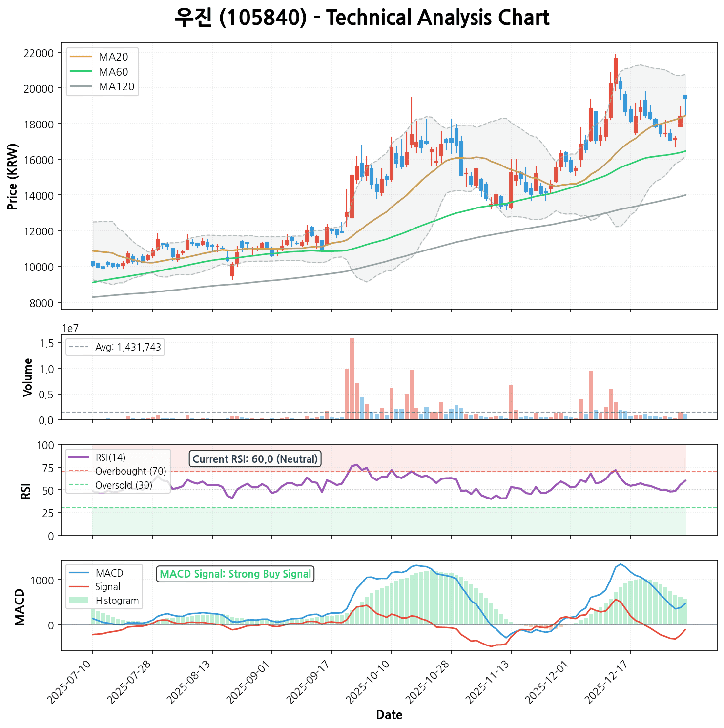Image resolution: width=724 pixels, height=728 pixels.
Task: Click the chart title with ticker 105840
Action: point(362,18)
